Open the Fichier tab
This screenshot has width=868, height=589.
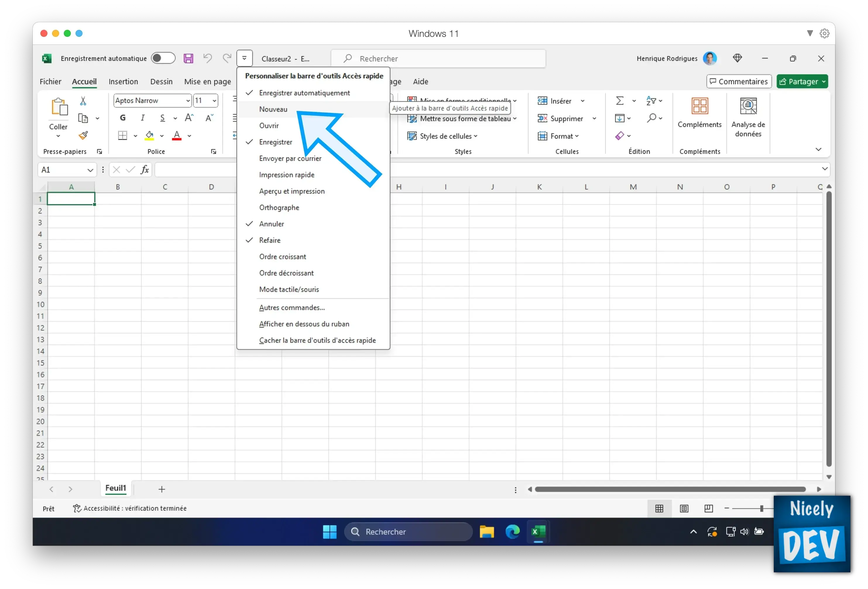tap(50, 81)
